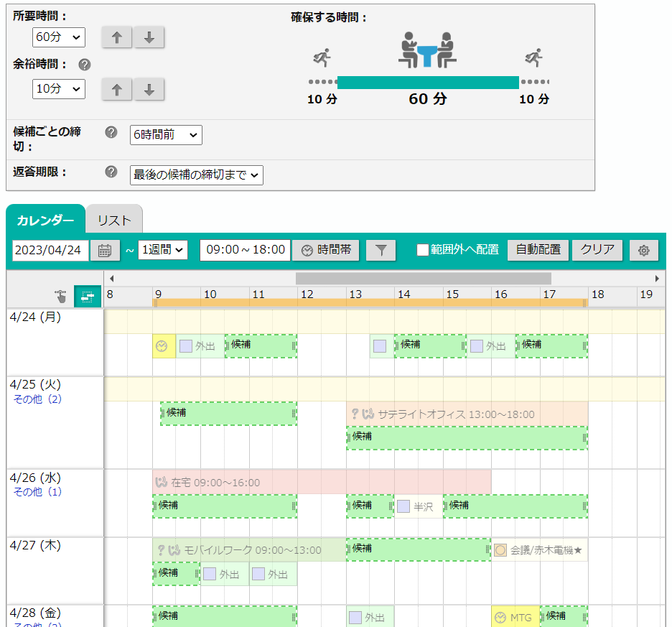Increase 所要時間 with the up arrow
672x627 pixels.
[x=116, y=37]
